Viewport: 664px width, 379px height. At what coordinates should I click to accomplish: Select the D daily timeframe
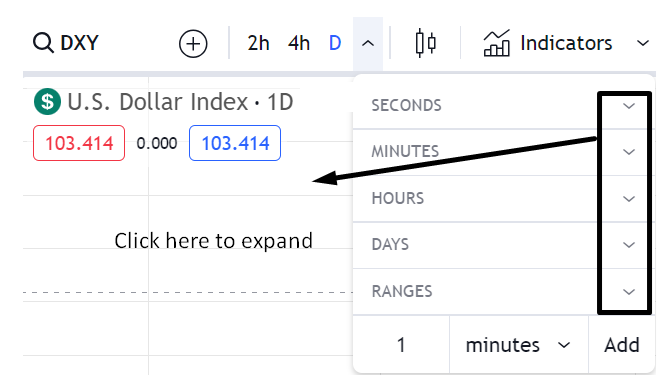(x=335, y=43)
